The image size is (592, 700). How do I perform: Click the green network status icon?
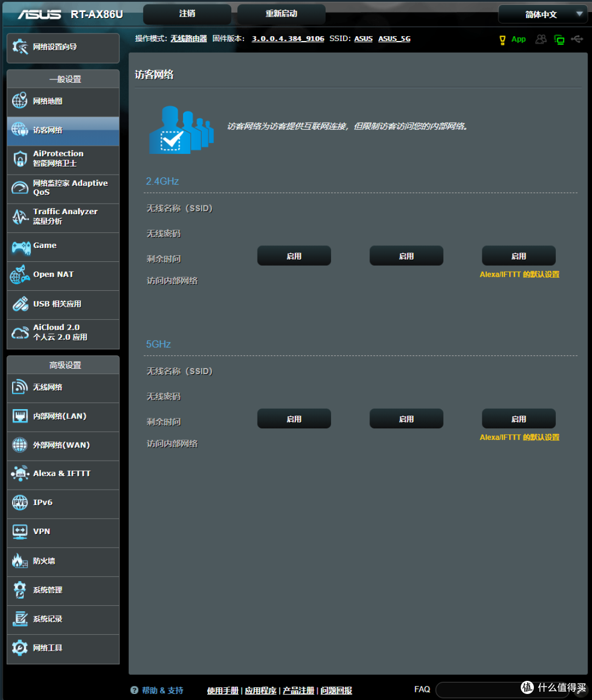click(x=559, y=39)
